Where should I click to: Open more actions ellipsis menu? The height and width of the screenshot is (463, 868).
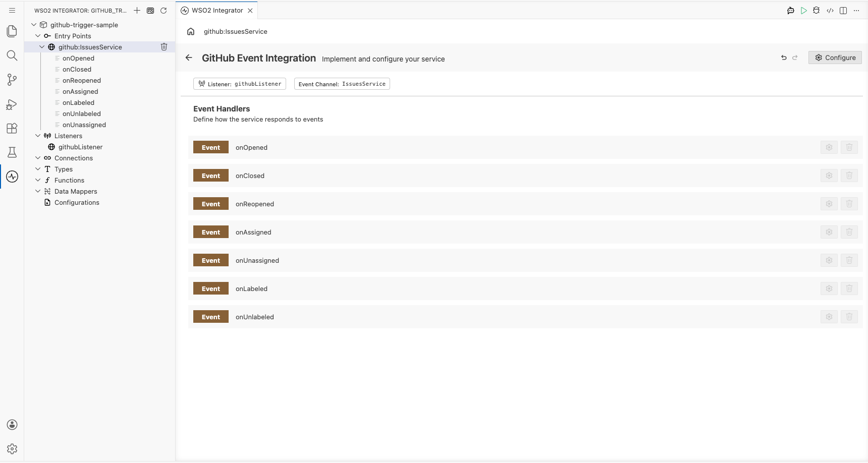coord(856,10)
